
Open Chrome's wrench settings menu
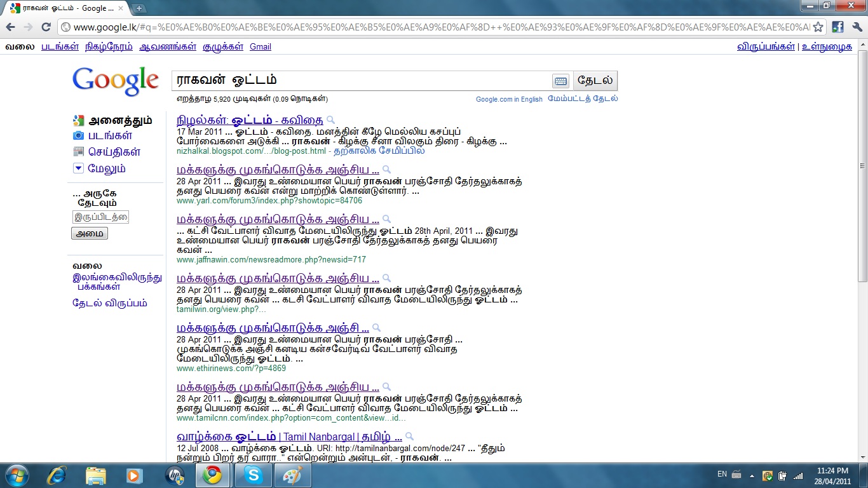[856, 27]
